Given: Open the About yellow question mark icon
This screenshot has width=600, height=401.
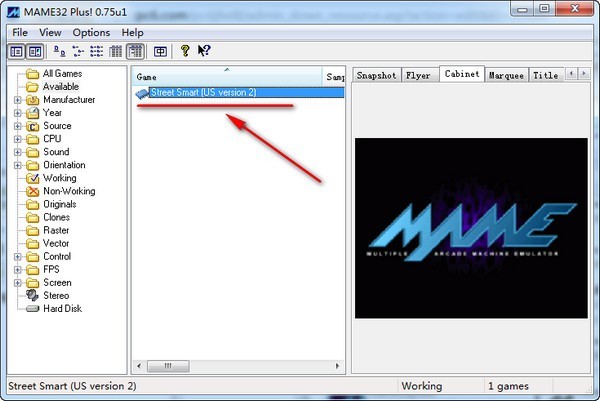Looking at the screenshot, I should point(185,51).
